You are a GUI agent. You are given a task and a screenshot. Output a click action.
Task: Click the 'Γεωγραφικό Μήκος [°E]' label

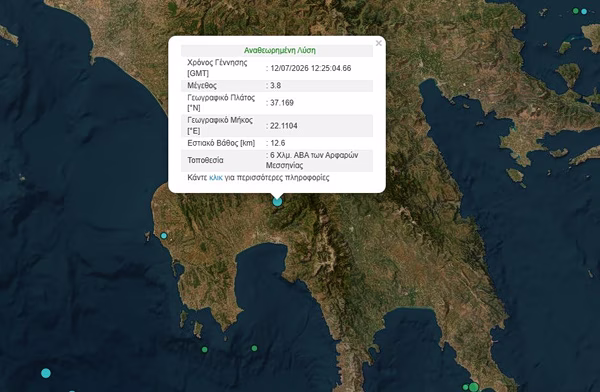pyautogui.click(x=220, y=126)
